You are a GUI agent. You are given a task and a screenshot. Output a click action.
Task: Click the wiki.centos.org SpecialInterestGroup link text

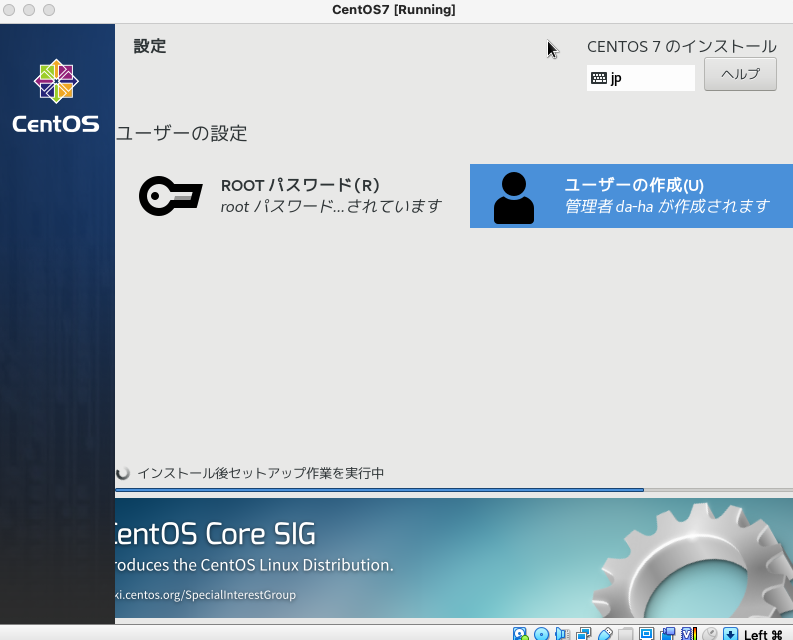[x=205, y=594]
